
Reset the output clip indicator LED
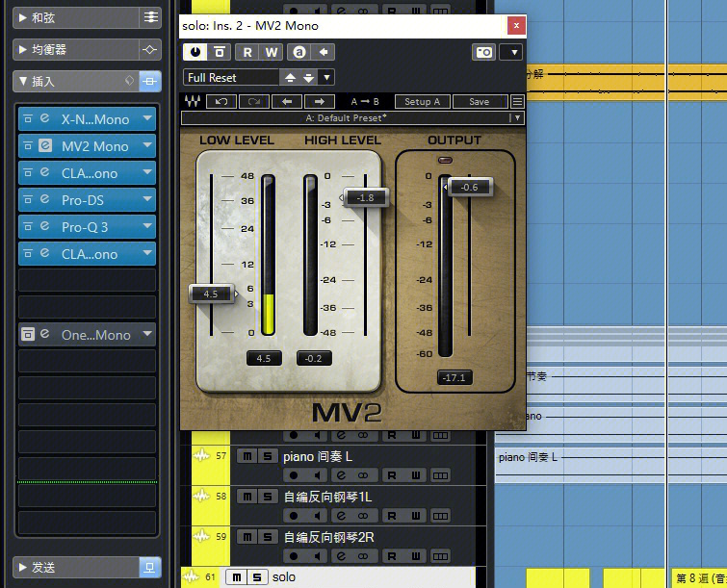pyautogui.click(x=445, y=161)
